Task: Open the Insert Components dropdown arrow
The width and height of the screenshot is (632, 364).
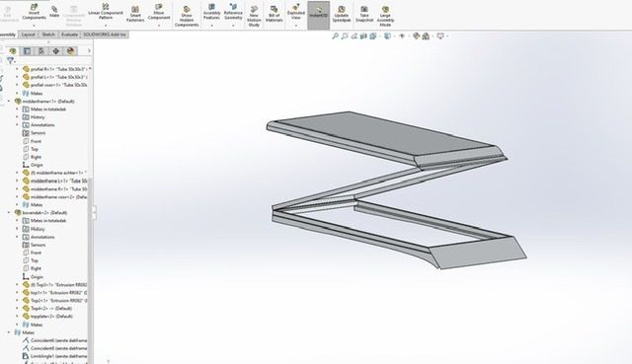Action: coord(34,26)
